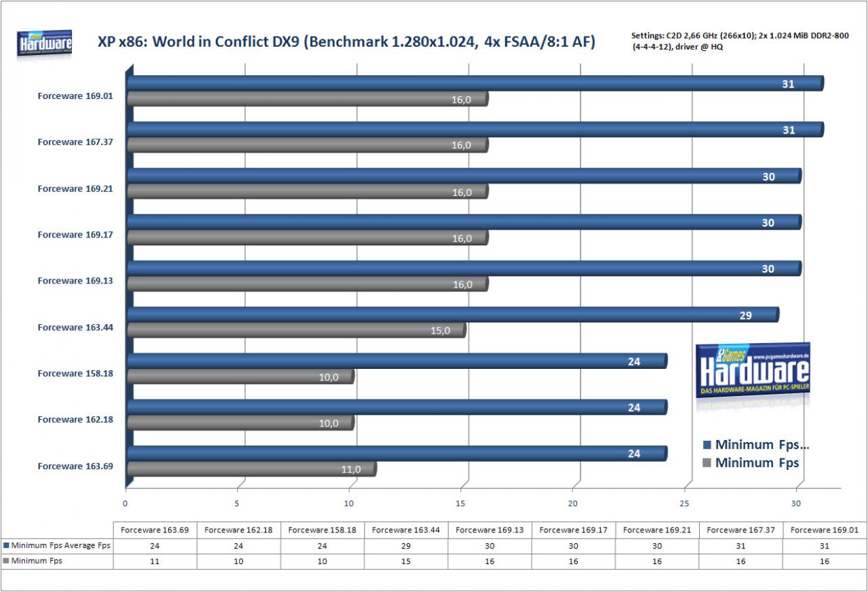868x592 pixels.
Task: Click the Y-axis label 'Forceware 169.13'
Action: pos(75,281)
